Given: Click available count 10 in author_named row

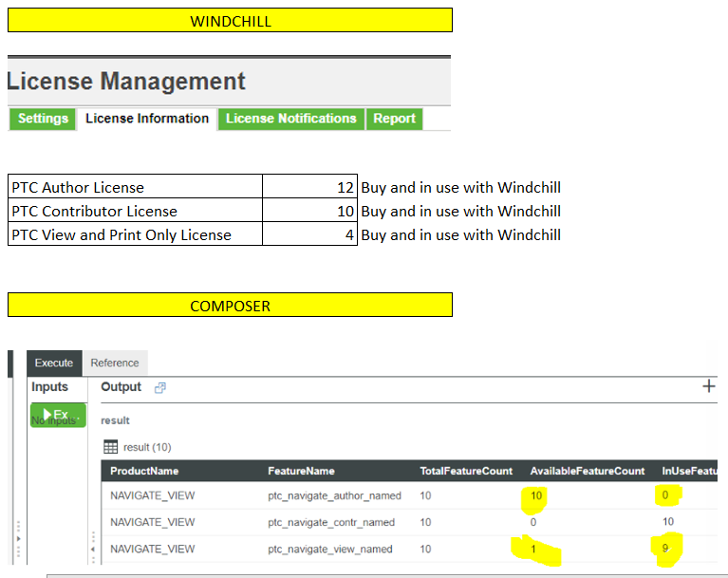Looking at the screenshot, I should [536, 495].
